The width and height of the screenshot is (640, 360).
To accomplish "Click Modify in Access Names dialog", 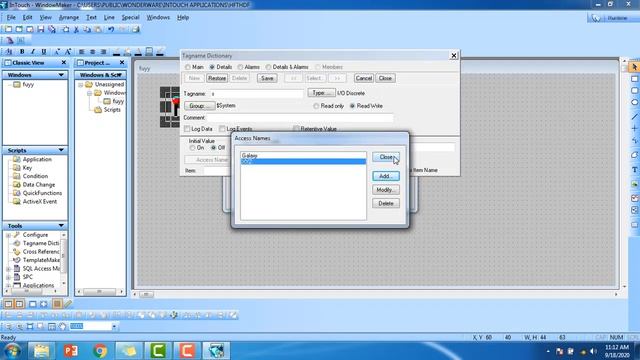I will [386, 190].
